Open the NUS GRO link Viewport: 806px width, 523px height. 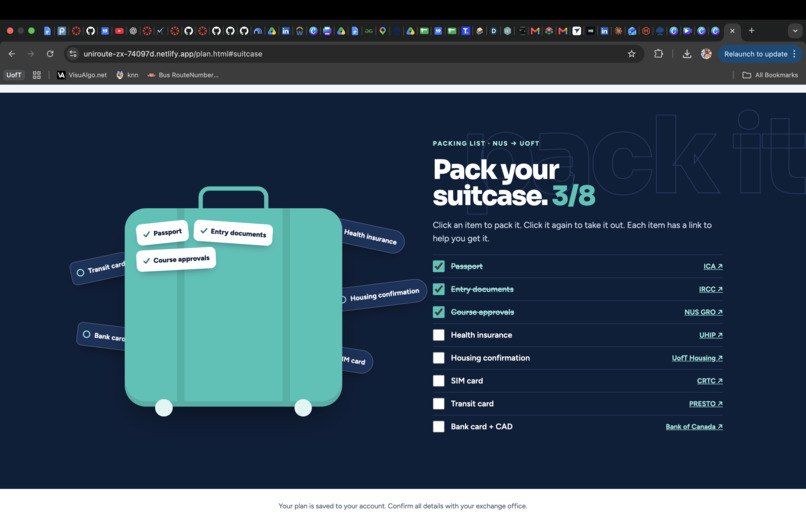pyautogui.click(x=703, y=312)
